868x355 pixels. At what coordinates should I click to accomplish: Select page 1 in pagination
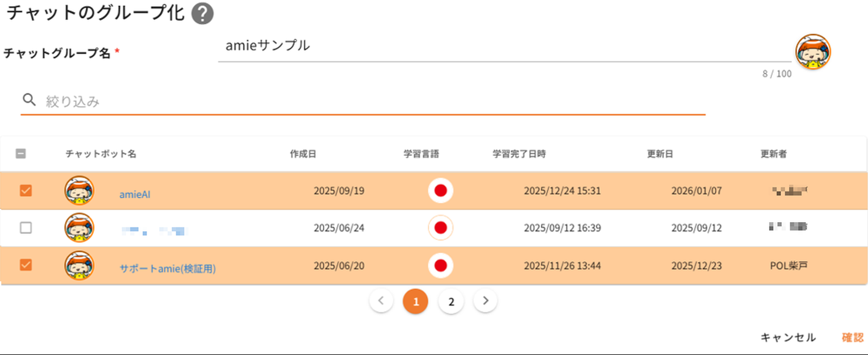(416, 302)
